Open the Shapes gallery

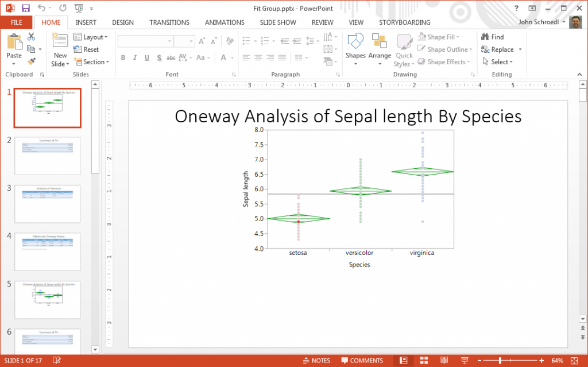pyautogui.click(x=355, y=46)
